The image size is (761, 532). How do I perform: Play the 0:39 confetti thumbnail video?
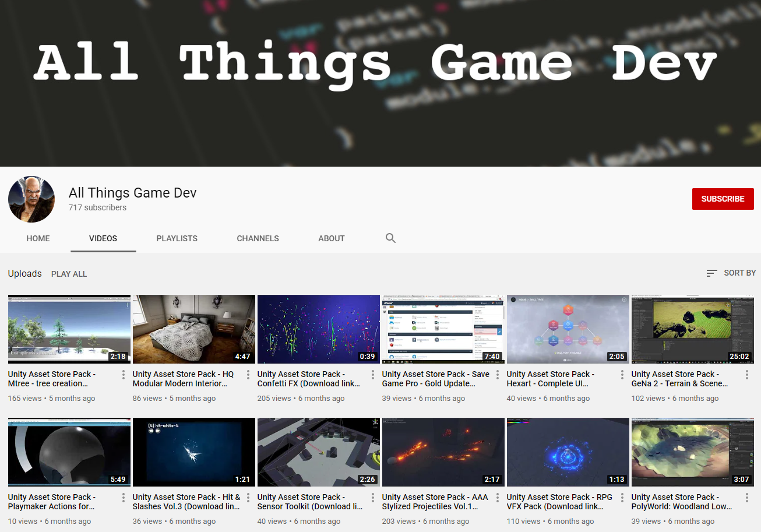319,329
